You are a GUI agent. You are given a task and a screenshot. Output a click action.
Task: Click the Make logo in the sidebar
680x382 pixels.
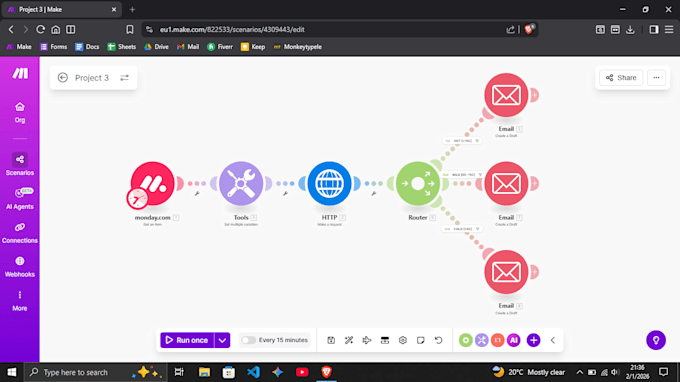point(20,73)
